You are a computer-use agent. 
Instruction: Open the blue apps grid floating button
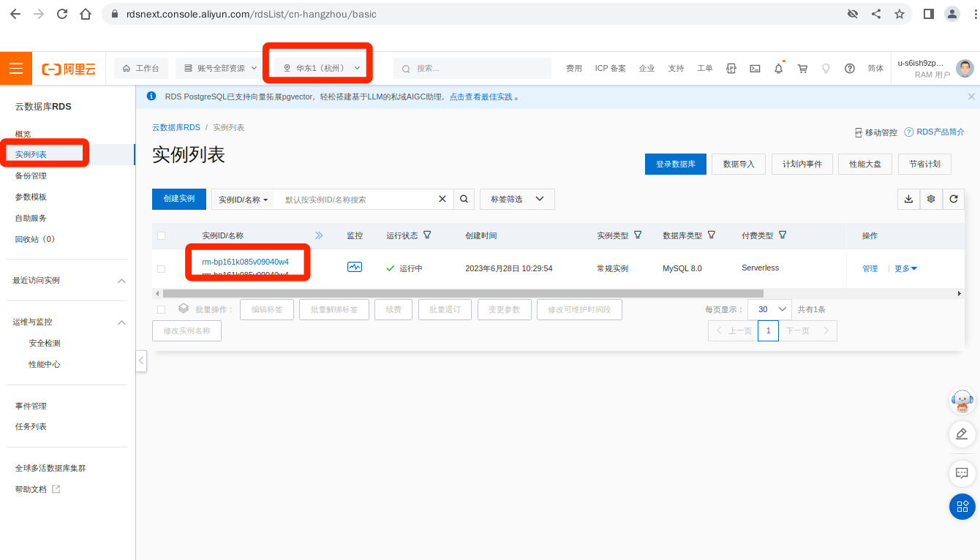(x=962, y=506)
